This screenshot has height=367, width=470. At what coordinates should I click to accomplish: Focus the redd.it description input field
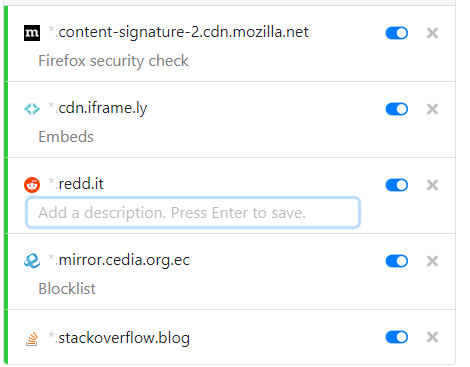193,213
